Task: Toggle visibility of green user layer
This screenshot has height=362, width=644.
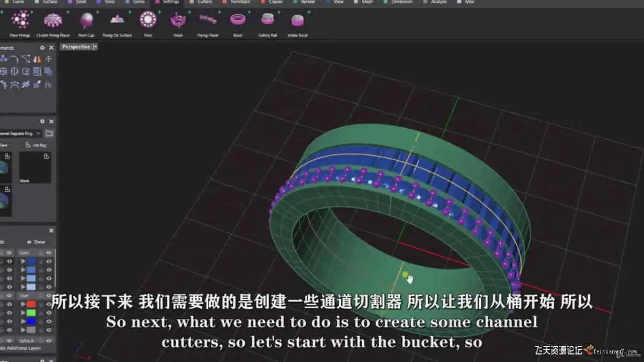Action: pyautogui.click(x=49, y=313)
